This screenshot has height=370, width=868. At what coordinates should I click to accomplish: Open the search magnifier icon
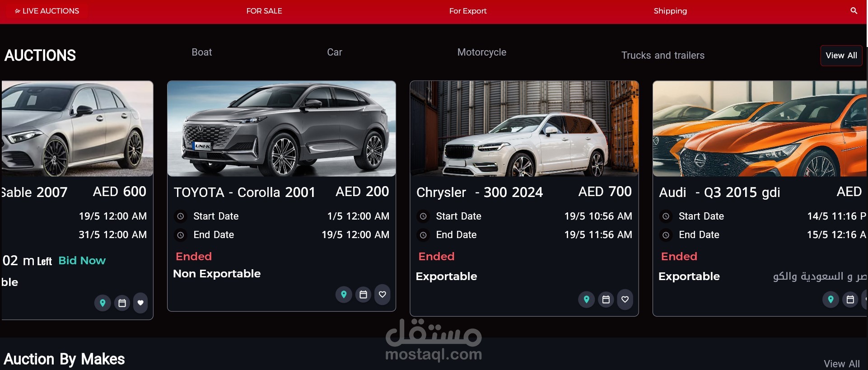854,10
